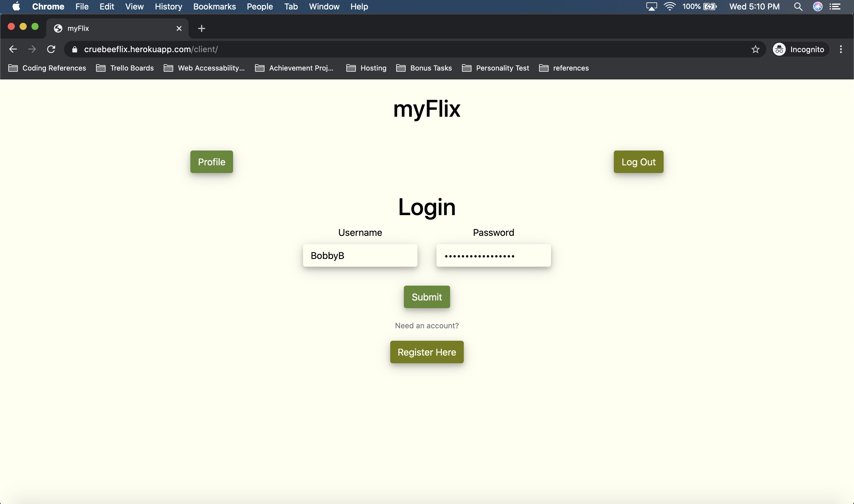The width and height of the screenshot is (854, 504).
Task: Open the Apple menu
Action: [x=16, y=7]
